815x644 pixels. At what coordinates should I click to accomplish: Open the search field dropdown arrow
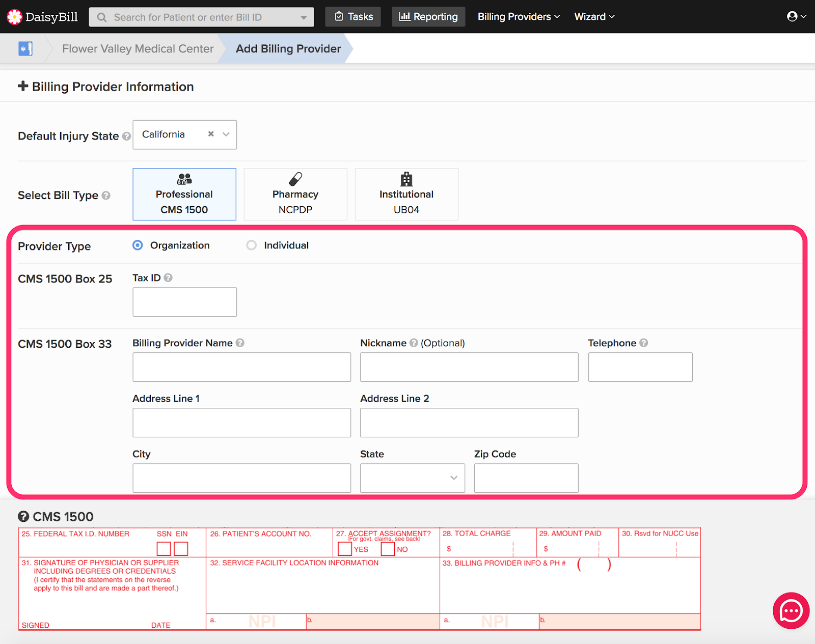[x=304, y=17]
